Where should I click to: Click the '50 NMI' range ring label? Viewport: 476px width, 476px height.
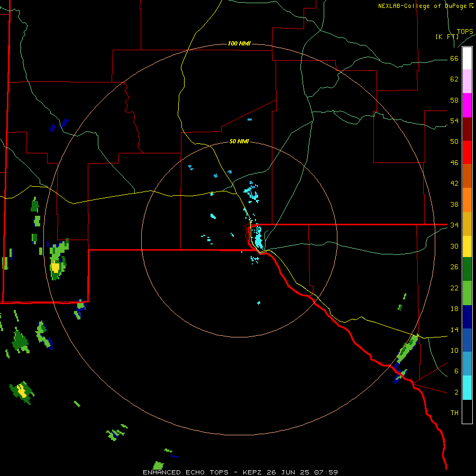[239, 141]
